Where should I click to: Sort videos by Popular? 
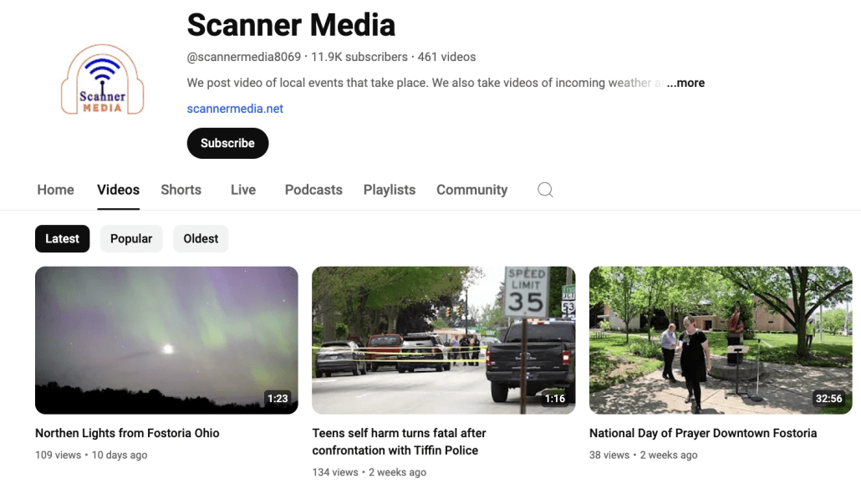point(131,239)
